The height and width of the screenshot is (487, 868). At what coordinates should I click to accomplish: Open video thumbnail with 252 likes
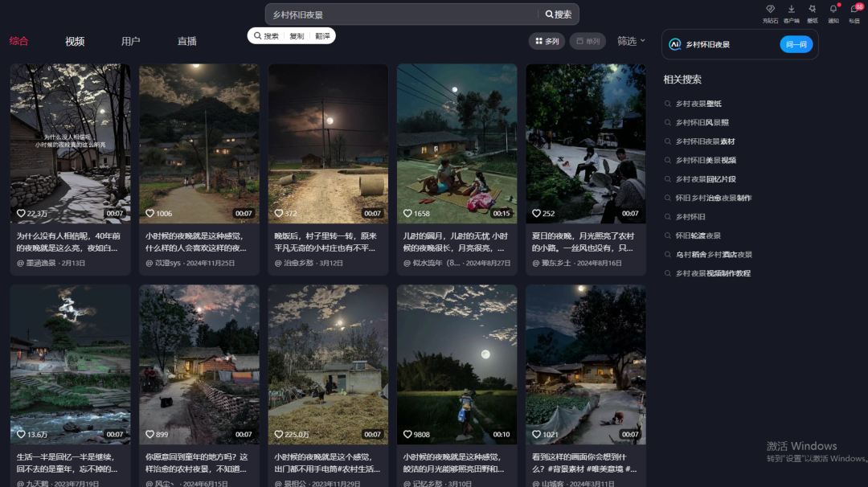tap(586, 143)
